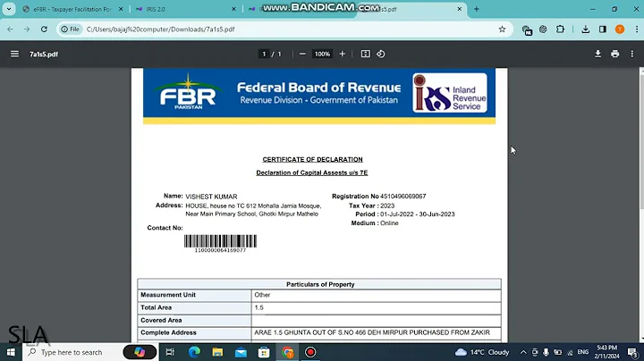Open the Chrome profile avatar
644x361 pixels.
(620, 29)
